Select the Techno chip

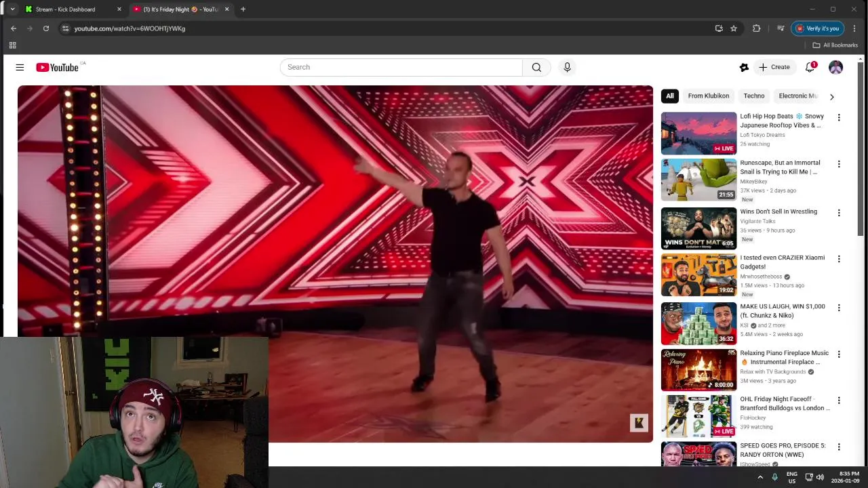(x=754, y=96)
